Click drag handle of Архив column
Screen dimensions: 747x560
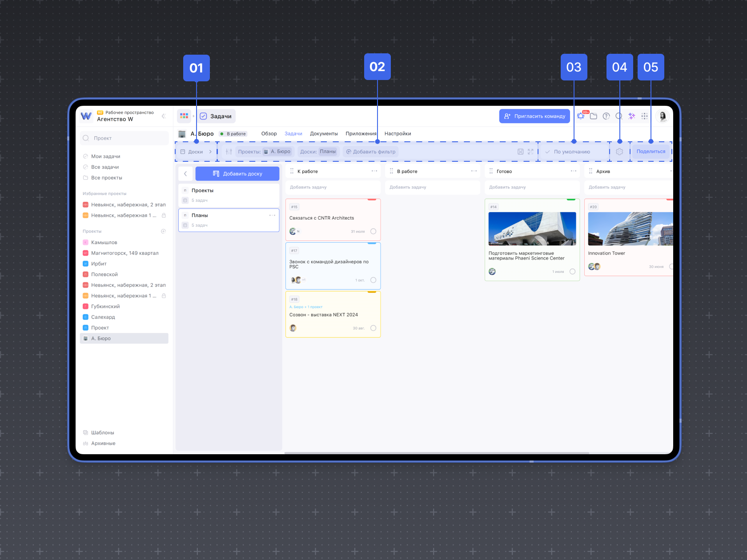[x=591, y=171]
